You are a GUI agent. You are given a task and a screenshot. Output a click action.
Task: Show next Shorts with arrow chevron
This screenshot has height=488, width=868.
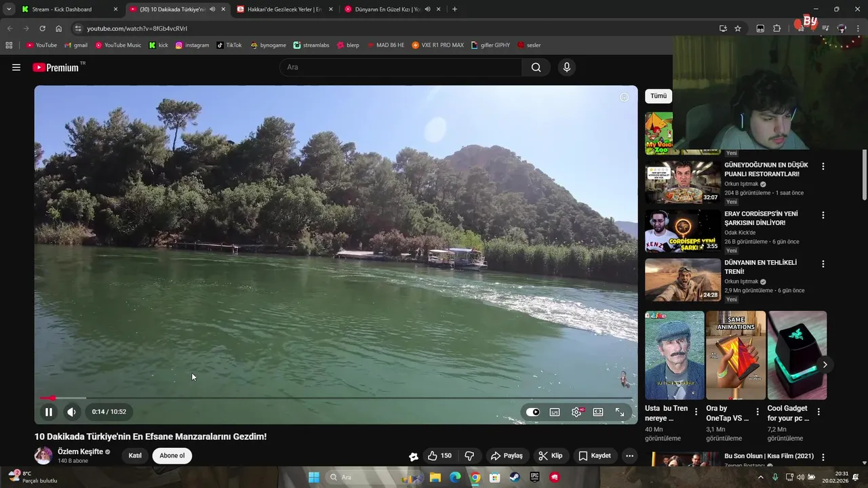[x=825, y=365]
